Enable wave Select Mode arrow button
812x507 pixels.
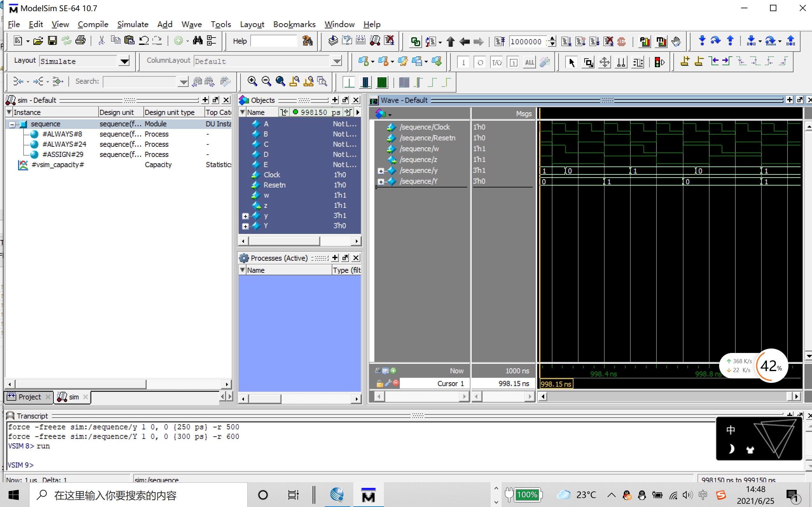coord(571,62)
